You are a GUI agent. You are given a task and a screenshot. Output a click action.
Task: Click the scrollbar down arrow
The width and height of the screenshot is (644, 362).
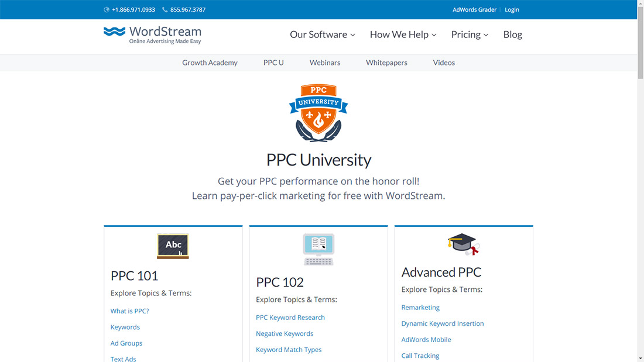[640, 358]
